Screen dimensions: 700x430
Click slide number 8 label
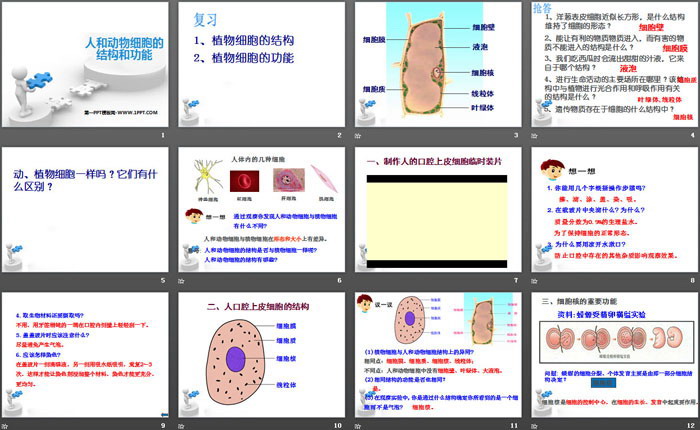(693, 280)
